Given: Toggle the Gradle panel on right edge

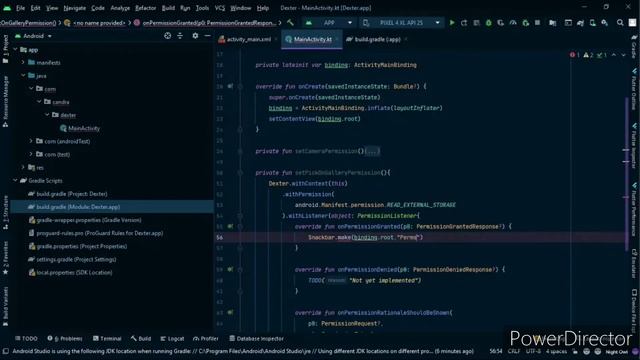Looking at the screenshot, I should click(x=634, y=46).
